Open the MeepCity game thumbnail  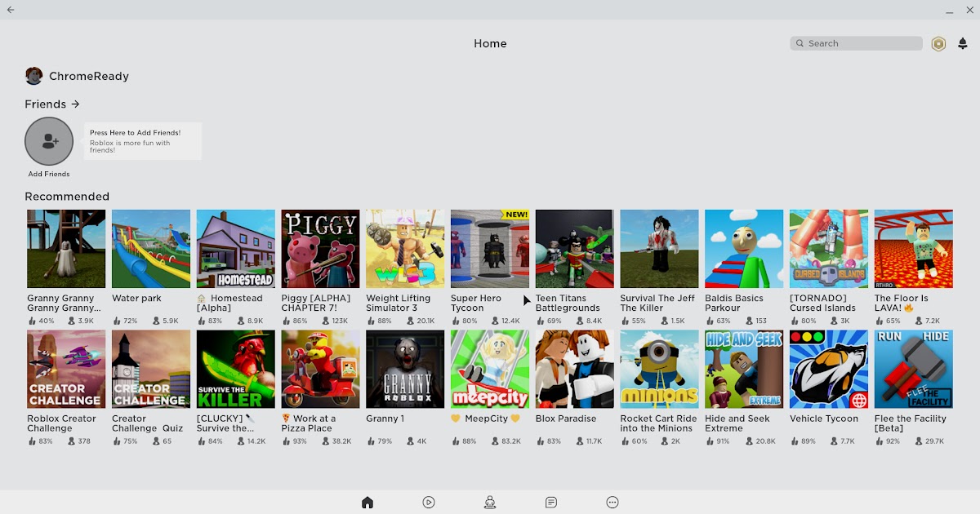pyautogui.click(x=490, y=370)
